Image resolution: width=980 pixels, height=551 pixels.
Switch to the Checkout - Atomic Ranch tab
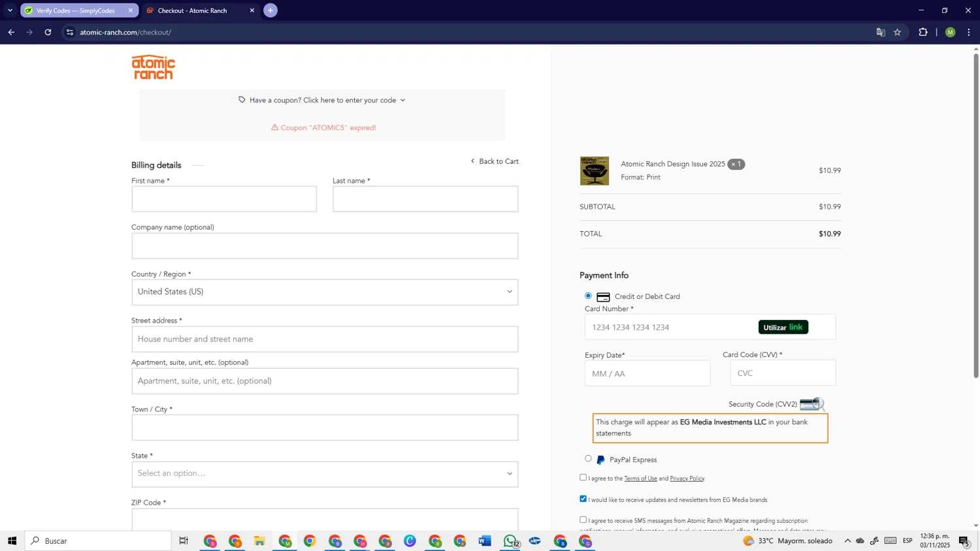point(200,10)
